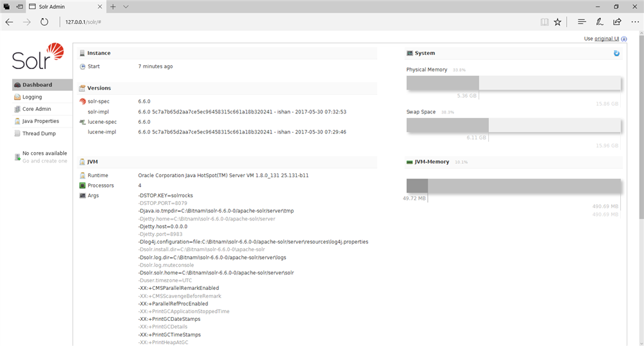Share this web page

pos(617,22)
